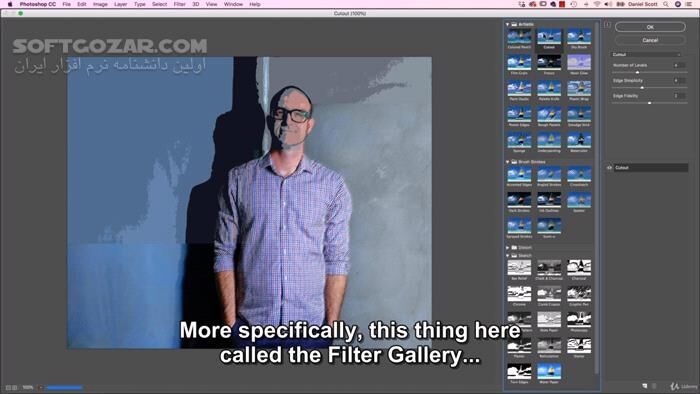This screenshot has width=700, height=394.
Task: Select the Underpainting filter thumbnail
Action: 549,140
